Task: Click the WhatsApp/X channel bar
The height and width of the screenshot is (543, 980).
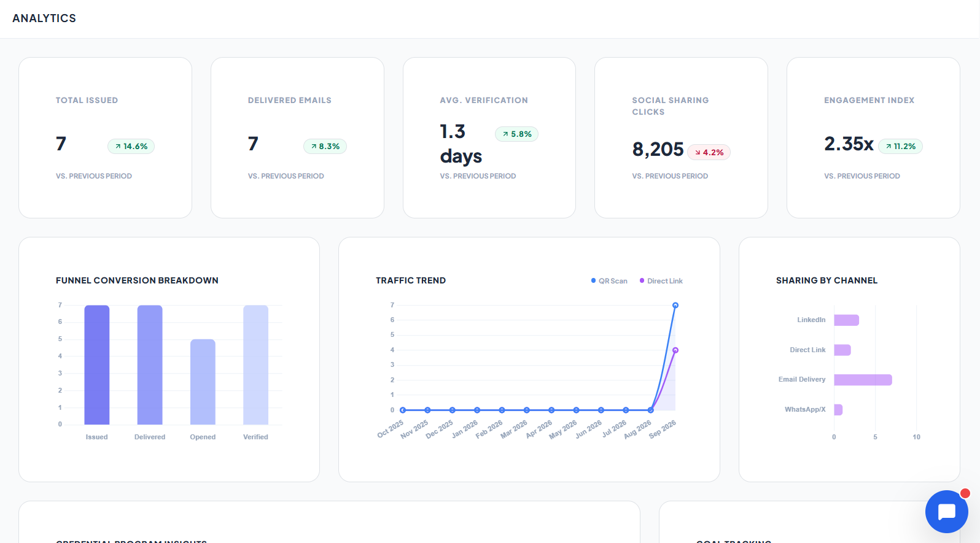Action: pyautogui.click(x=838, y=409)
